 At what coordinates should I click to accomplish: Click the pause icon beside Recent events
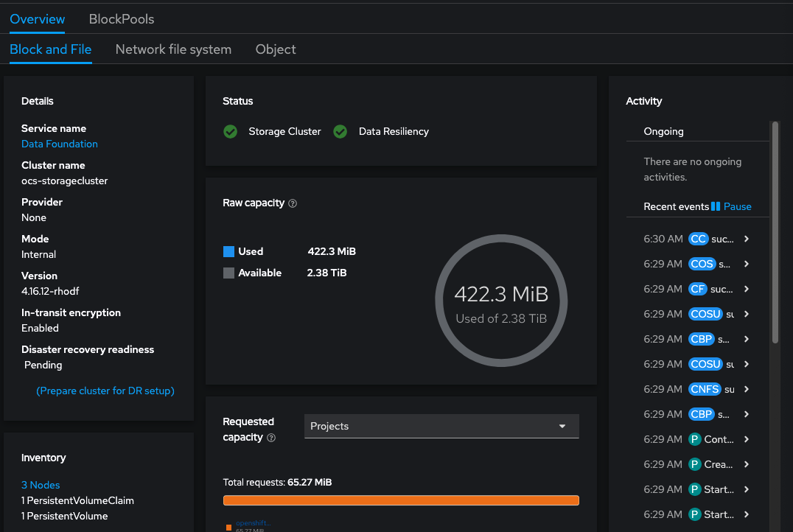point(716,206)
